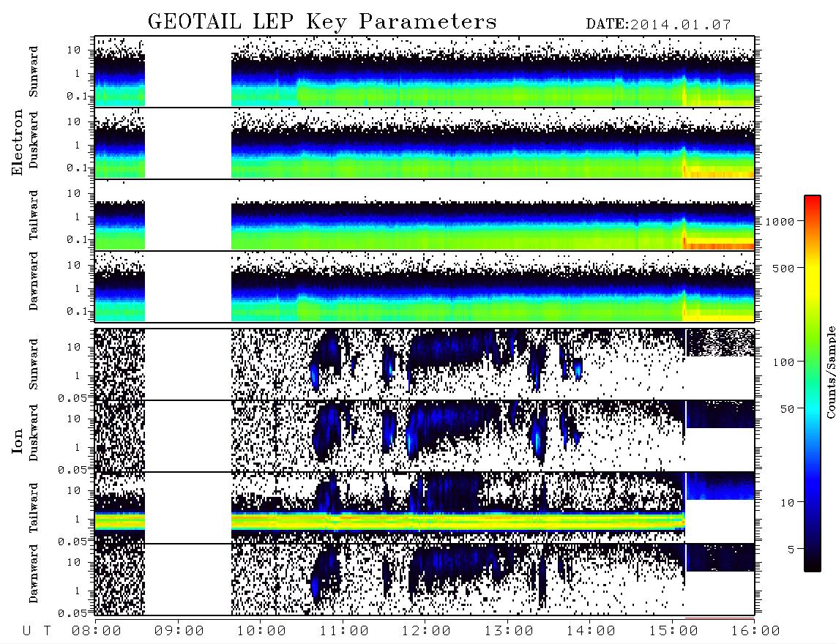Click the 14:00 time tick label
836x644 pixels.
point(591,631)
